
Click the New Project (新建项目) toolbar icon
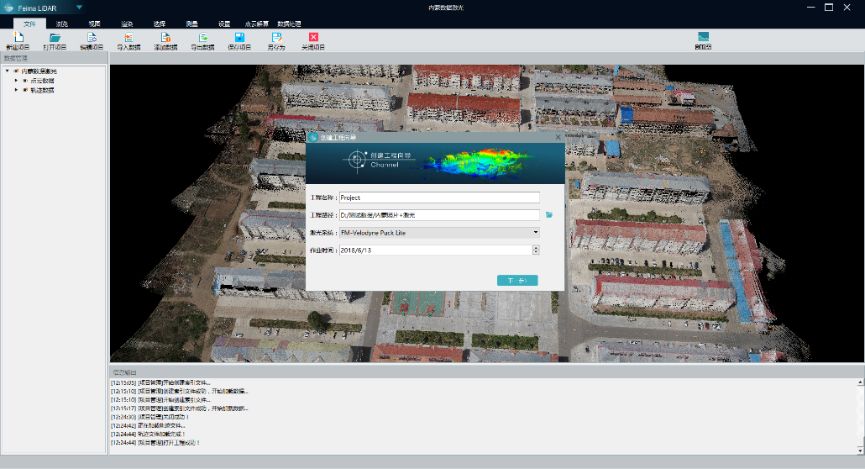17,38
